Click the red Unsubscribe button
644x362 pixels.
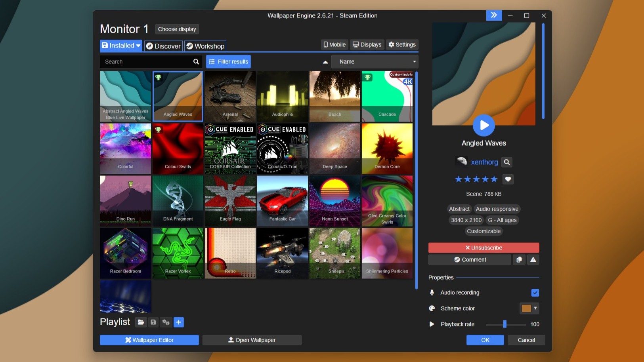483,248
